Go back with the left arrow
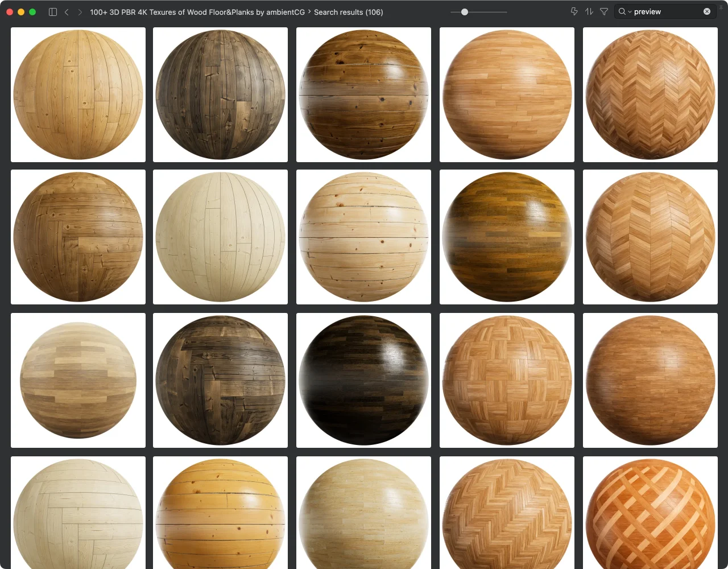 67,12
